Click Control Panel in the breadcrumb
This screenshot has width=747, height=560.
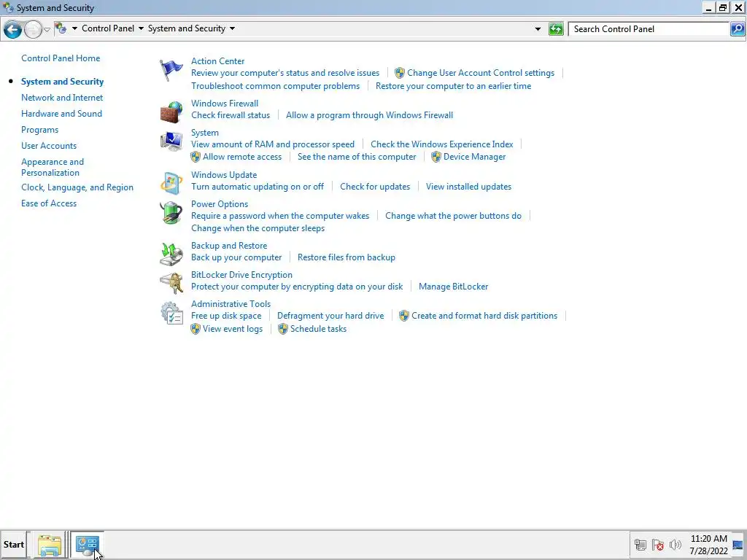[x=108, y=28]
